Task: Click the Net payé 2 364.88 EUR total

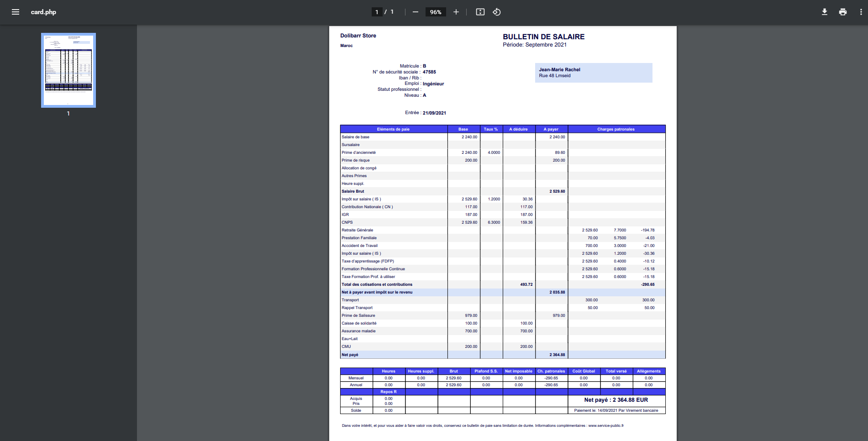Action: (x=615, y=400)
